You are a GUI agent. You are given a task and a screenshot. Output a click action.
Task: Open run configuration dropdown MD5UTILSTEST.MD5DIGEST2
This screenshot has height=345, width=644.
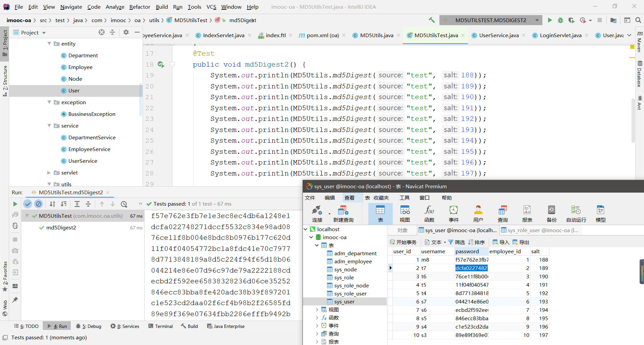[491, 20]
